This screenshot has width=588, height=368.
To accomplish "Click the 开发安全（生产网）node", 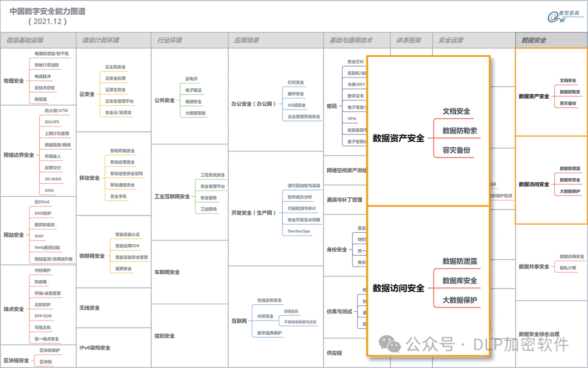I will coord(254,213).
